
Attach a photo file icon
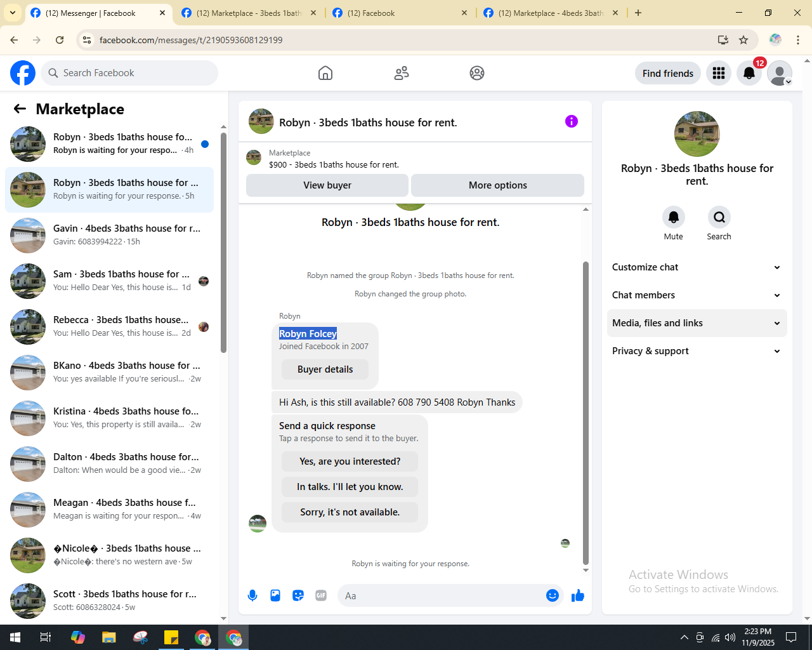275,595
